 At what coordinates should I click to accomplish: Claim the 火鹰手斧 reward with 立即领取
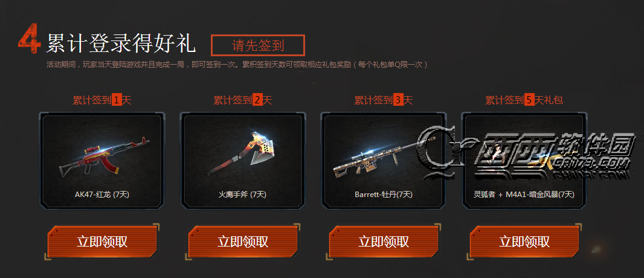[243, 242]
